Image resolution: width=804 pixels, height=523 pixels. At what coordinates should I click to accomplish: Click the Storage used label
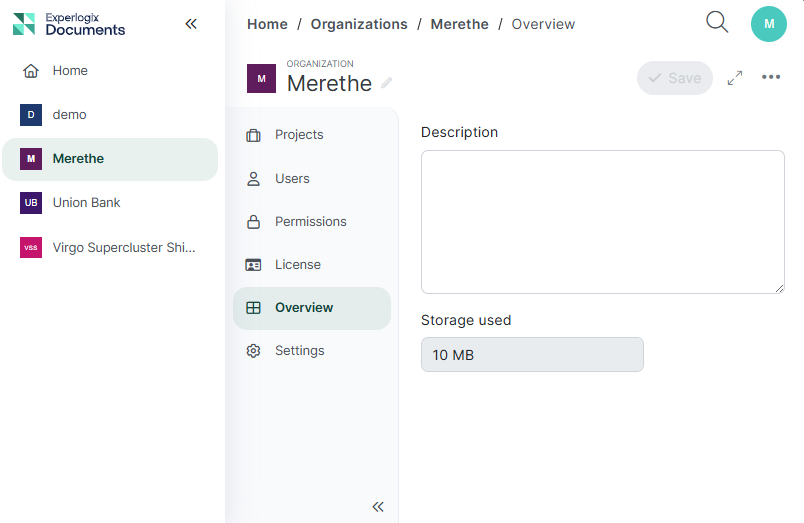(x=466, y=320)
